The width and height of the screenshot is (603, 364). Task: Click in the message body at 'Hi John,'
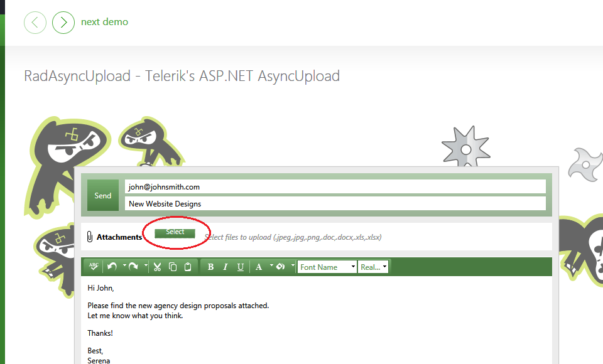click(100, 288)
